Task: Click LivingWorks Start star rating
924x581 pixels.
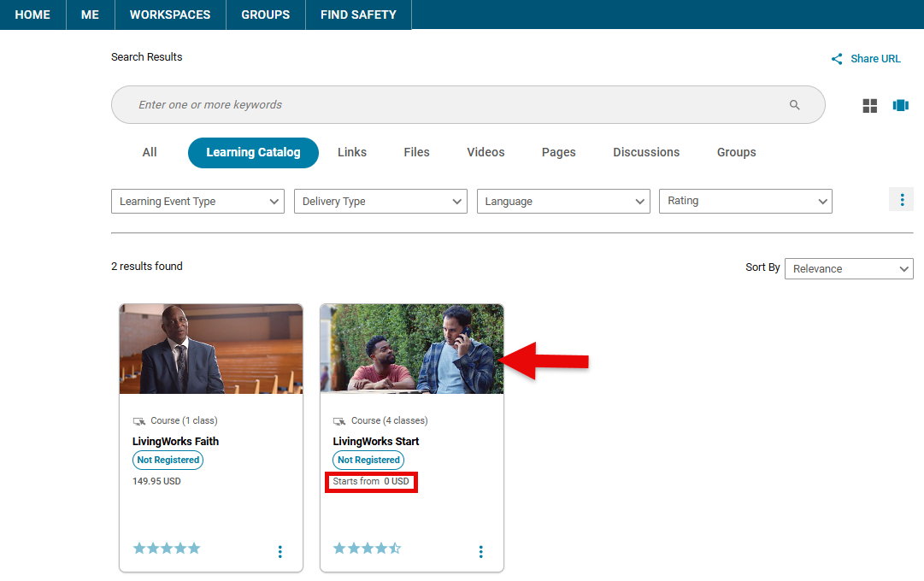Action: click(x=368, y=549)
